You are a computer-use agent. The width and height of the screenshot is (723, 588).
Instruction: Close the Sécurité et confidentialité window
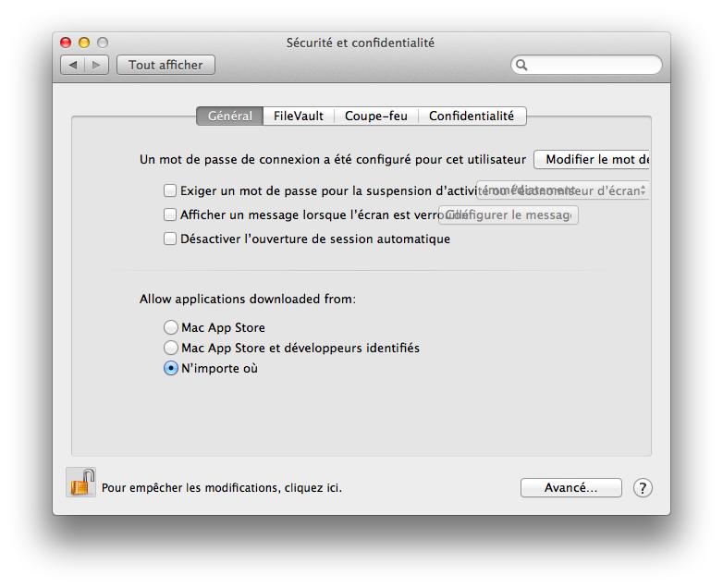coord(66,43)
